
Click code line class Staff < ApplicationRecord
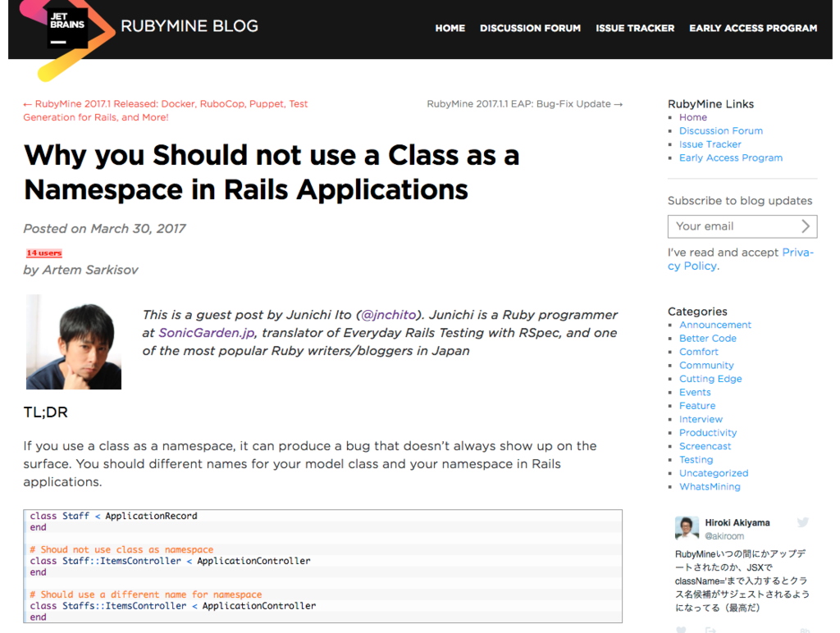(113, 516)
